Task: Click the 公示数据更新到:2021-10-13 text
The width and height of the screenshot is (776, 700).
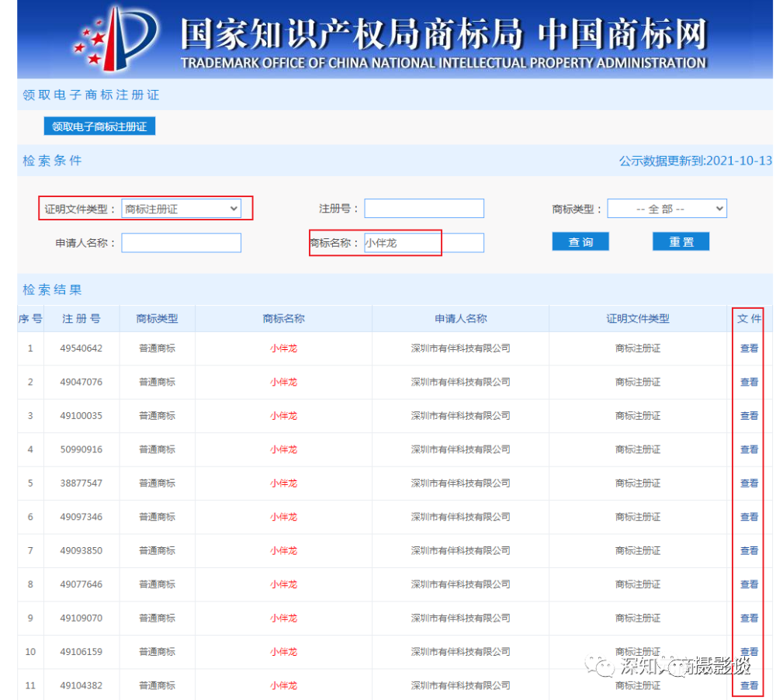Action: [x=695, y=161]
